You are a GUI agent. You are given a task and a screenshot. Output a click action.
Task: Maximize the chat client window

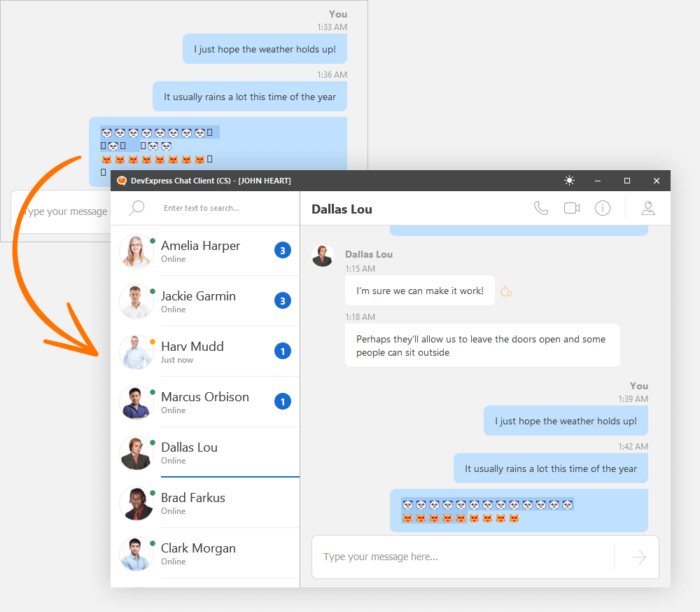click(x=627, y=181)
